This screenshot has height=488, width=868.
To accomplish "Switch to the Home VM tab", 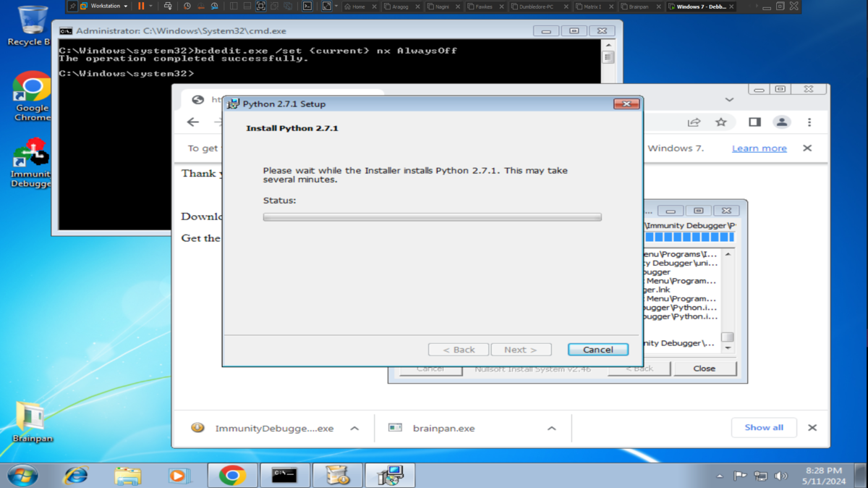I will [x=359, y=6].
